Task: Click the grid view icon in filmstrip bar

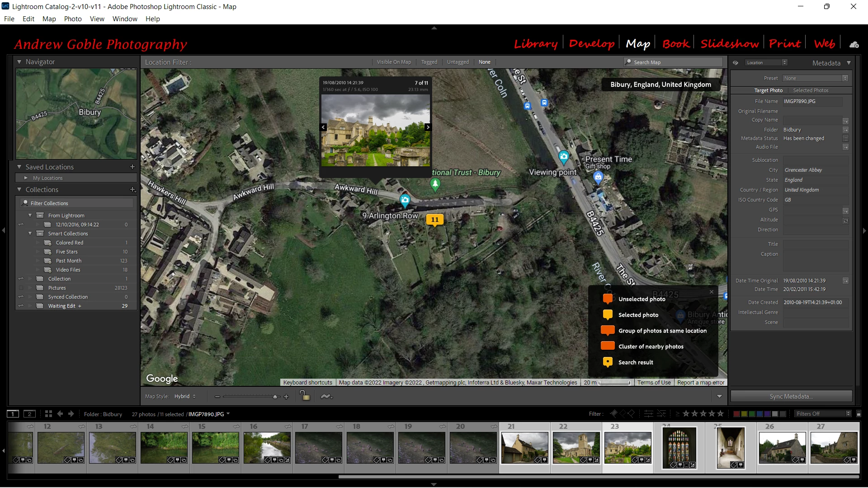Action: [48, 414]
